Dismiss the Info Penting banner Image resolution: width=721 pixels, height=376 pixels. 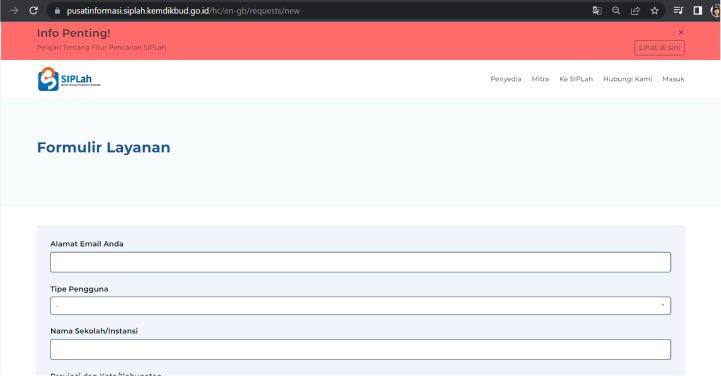[681, 32]
